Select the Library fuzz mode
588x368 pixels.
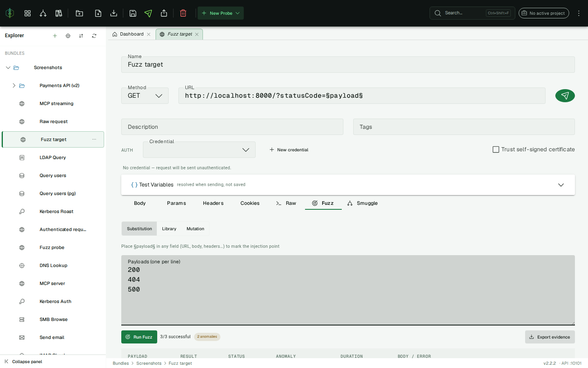coord(169,229)
